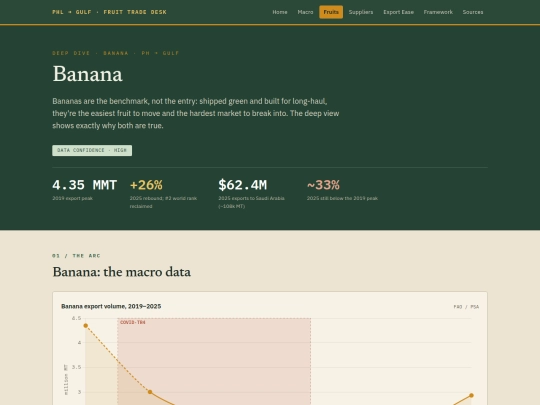Image resolution: width=540 pixels, height=405 pixels.
Task: Click the Banana page heading
Action: [87, 74]
